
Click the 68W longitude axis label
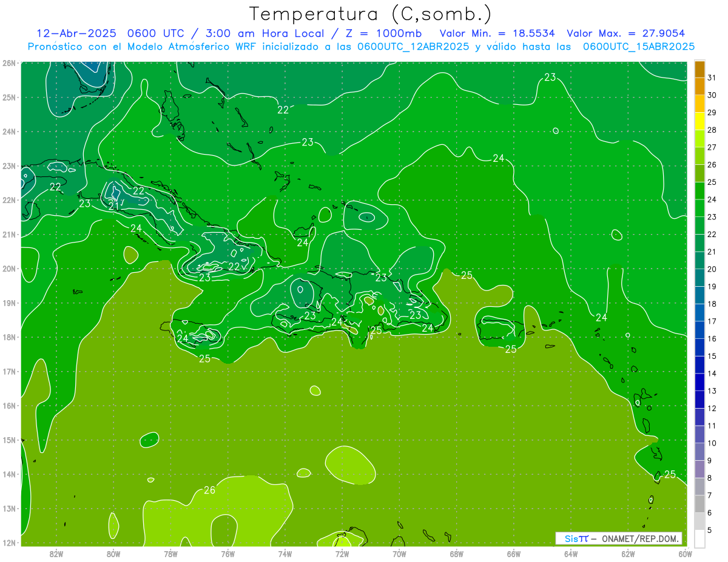[x=456, y=554]
